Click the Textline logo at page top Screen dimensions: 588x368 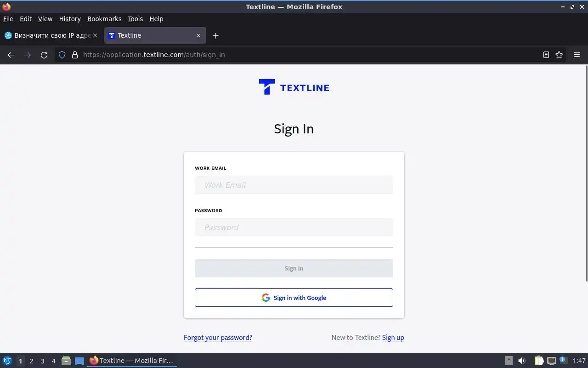(x=294, y=87)
